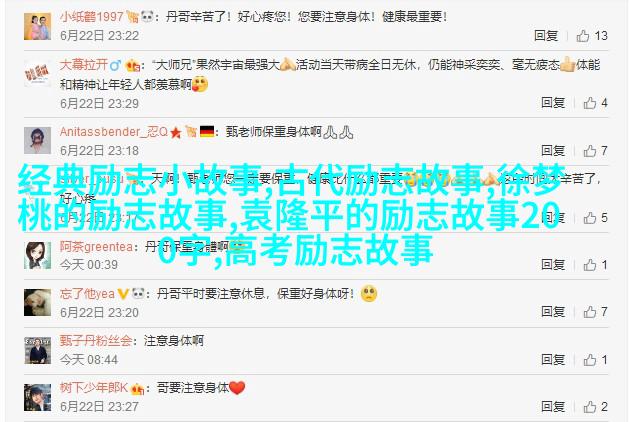
Task: Like 甄子丹粉丝会's comment
Action: [x=589, y=359]
